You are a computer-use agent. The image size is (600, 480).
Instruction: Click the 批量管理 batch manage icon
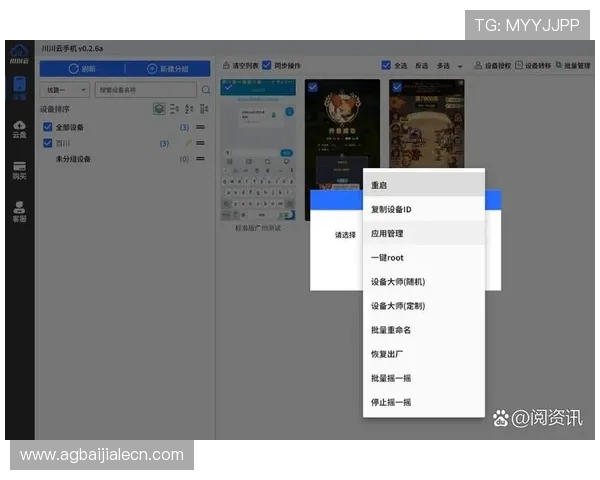click(x=559, y=65)
